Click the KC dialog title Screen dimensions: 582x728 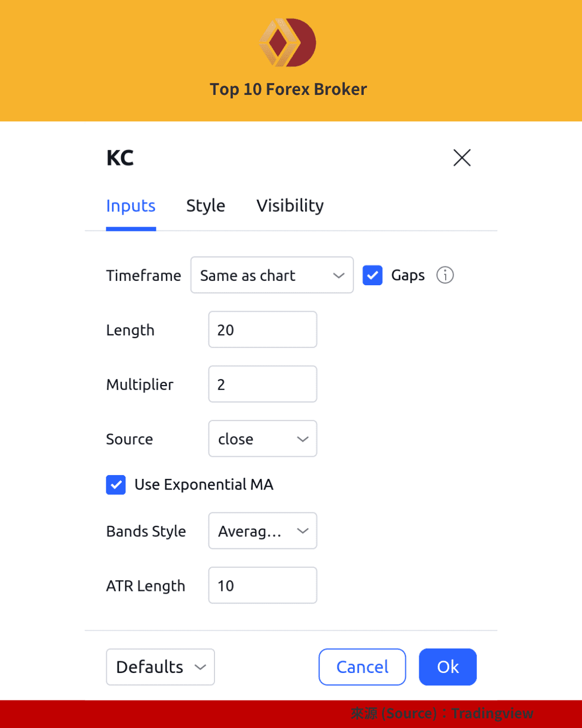click(120, 158)
